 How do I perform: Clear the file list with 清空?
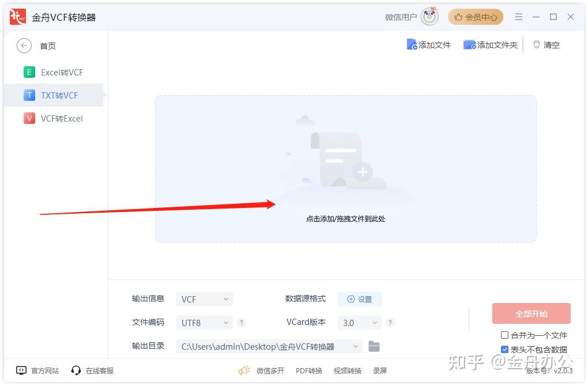(x=545, y=44)
